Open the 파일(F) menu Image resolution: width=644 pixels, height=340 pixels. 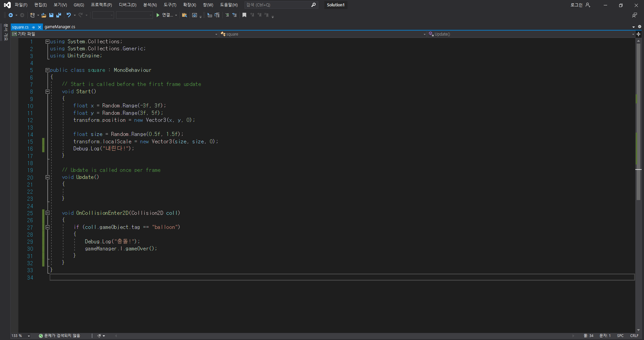point(21,5)
